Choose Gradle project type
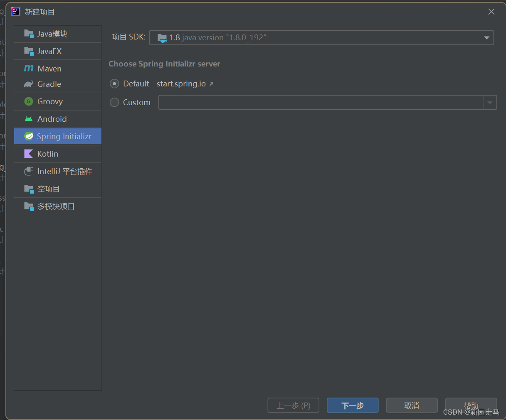Viewport: 506px width, 420px height. 58,84
